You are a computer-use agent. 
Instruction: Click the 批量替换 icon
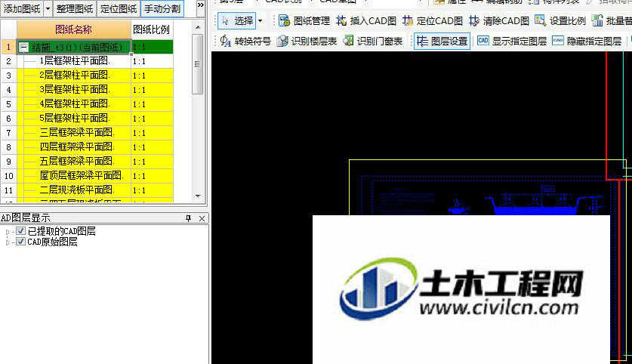click(x=597, y=20)
